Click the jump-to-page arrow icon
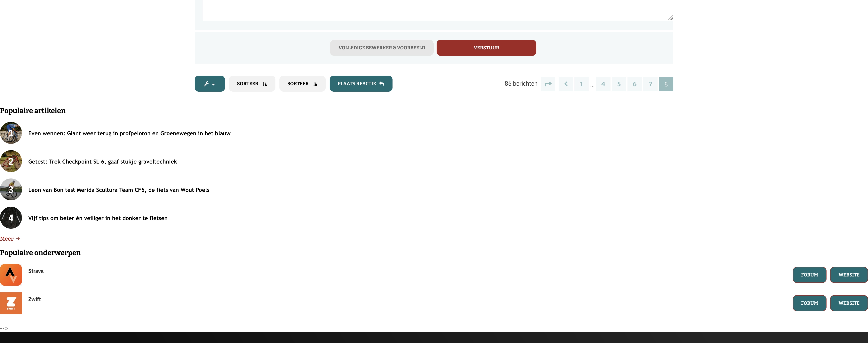The image size is (868, 343). [x=548, y=84]
